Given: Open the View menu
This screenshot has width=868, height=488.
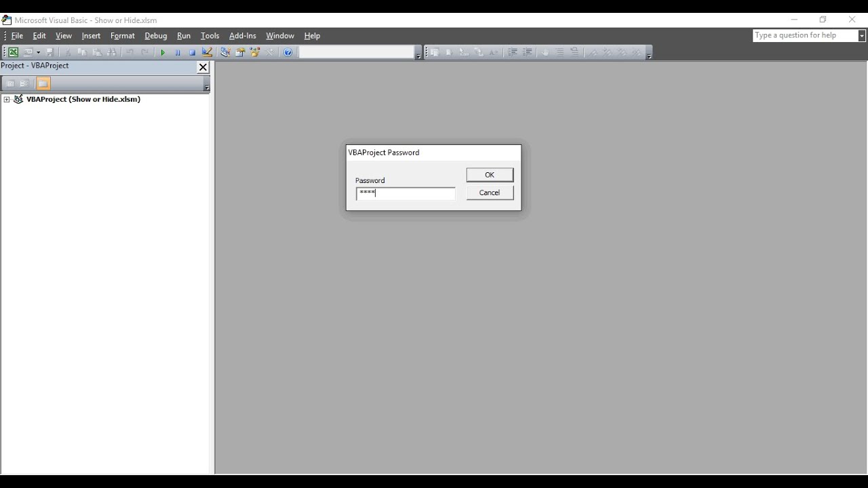Looking at the screenshot, I should click(64, 36).
